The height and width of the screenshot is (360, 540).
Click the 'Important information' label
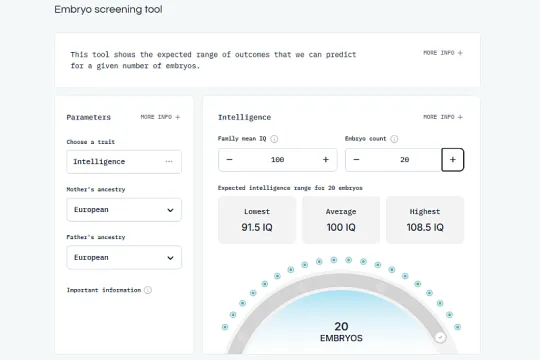(104, 290)
